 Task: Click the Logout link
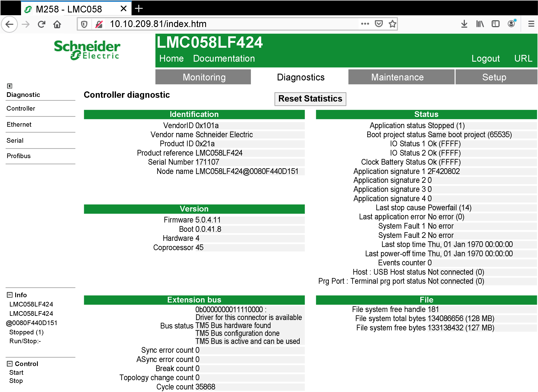pos(486,58)
